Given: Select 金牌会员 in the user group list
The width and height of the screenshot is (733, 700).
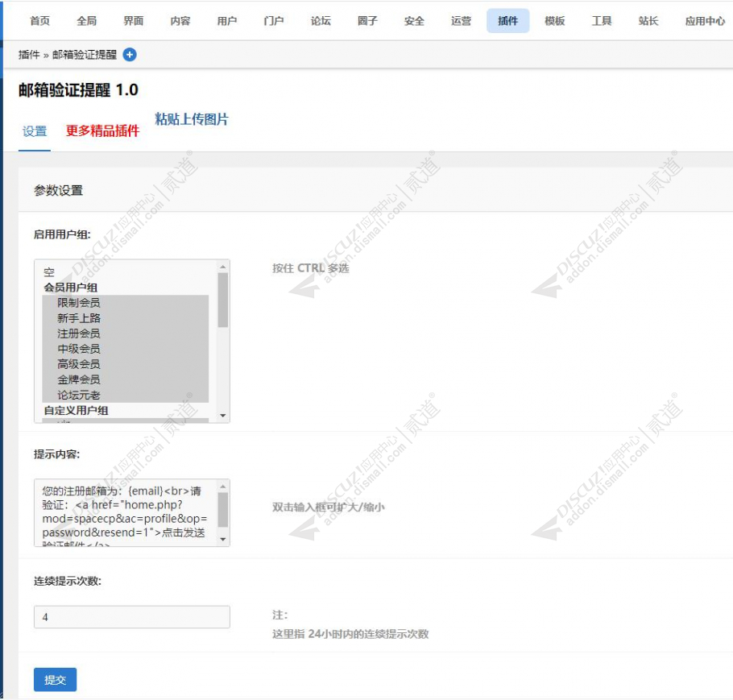Looking at the screenshot, I should point(126,379).
